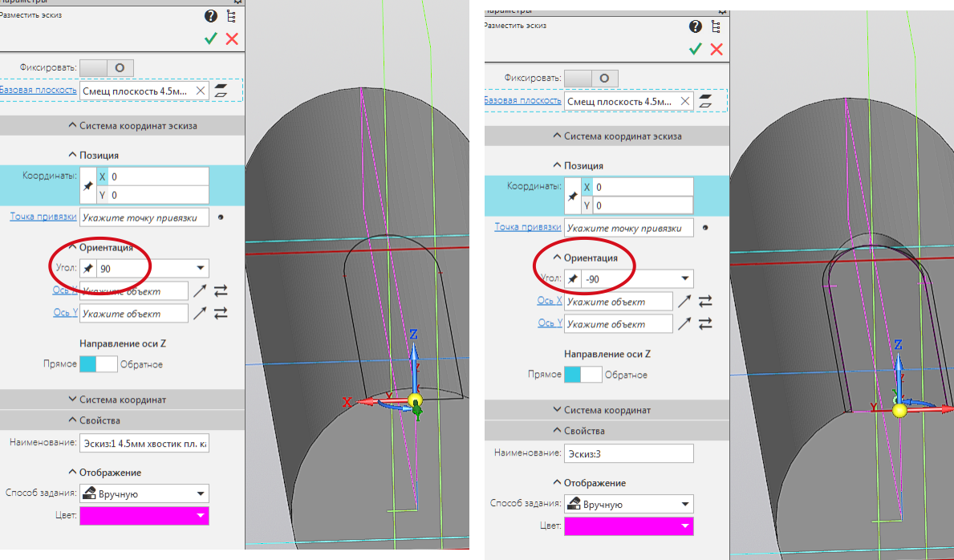954x560 pixels.
Task: Click Y coordinate field in right panel
Action: [643, 205]
